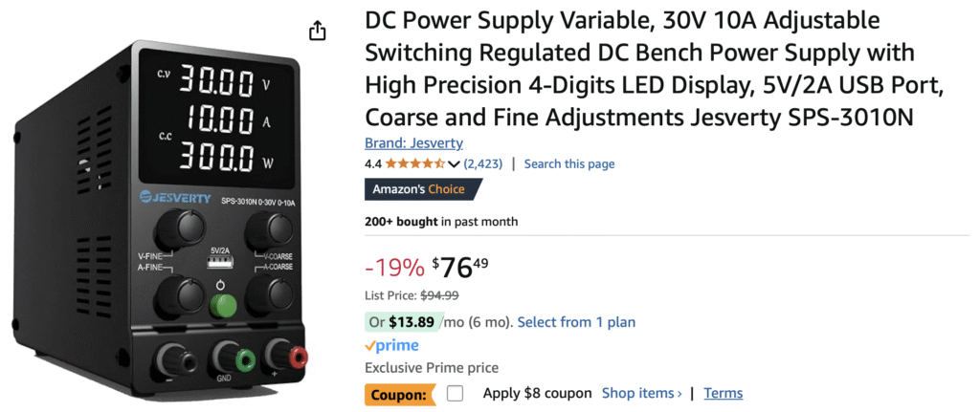Click the share icon above product image
This screenshot has width=980, height=412.
pos(318,31)
